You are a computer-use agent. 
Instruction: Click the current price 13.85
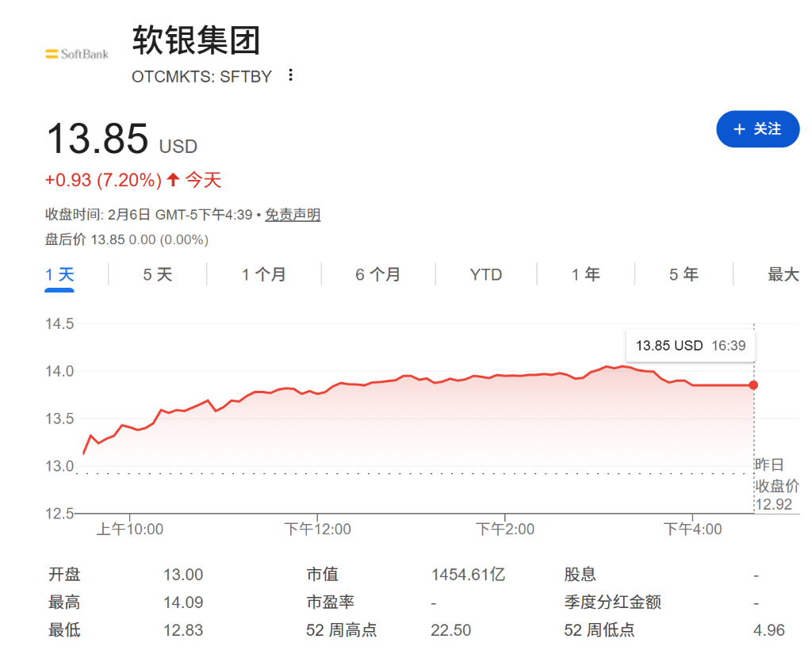[x=98, y=138]
